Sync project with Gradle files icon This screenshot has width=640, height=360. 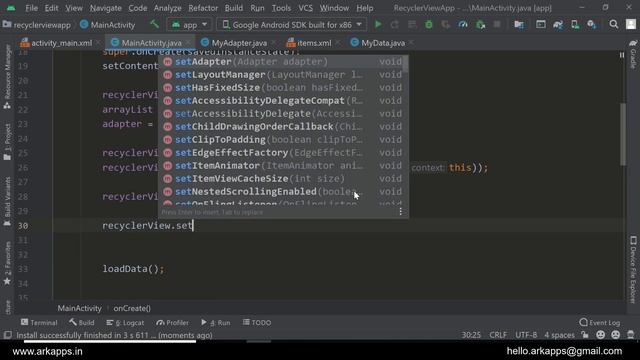pos(558,25)
